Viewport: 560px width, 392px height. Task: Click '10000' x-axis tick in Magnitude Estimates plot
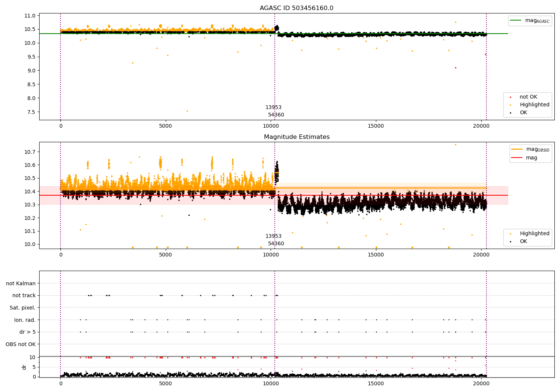click(x=271, y=255)
